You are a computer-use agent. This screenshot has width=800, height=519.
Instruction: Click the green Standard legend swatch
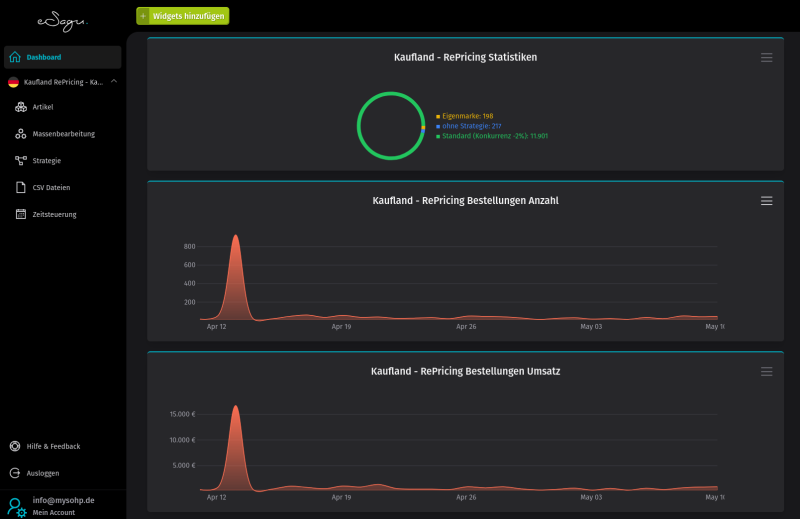point(438,136)
